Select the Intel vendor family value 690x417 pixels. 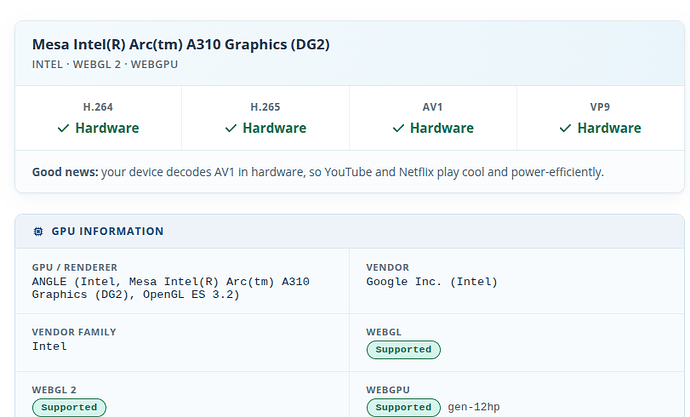pos(49,347)
